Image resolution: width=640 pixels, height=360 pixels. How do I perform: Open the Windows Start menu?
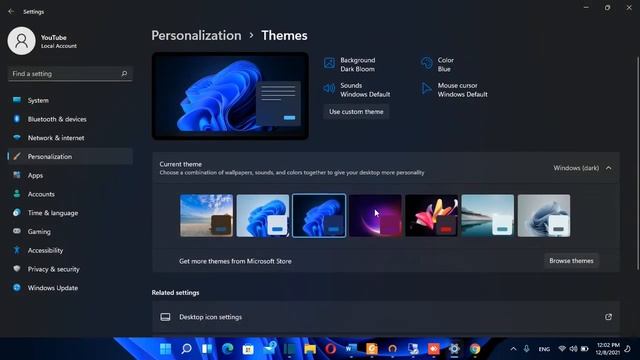pyautogui.click(x=165, y=349)
